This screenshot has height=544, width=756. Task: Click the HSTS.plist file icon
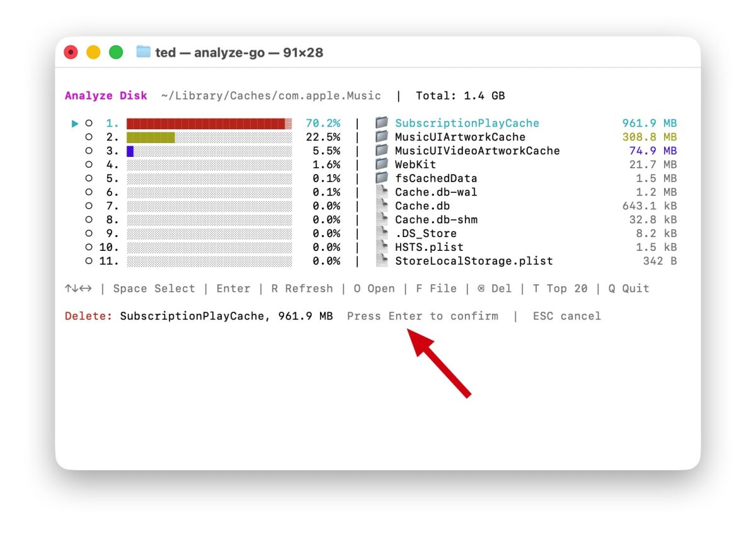[381, 247]
